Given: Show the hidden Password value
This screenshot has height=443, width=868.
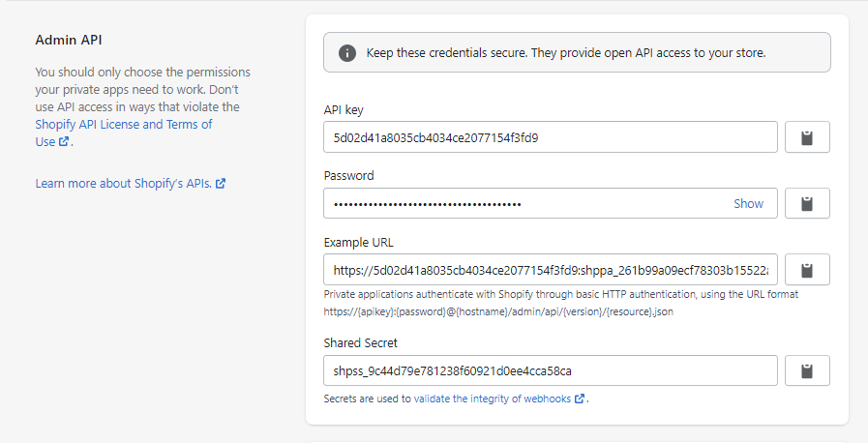Looking at the screenshot, I should point(748,203).
